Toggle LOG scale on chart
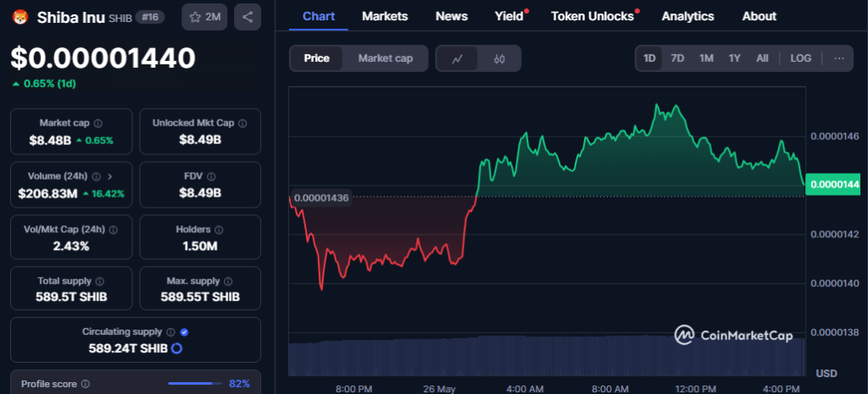Screen dimensions: 868x394 (800, 58)
